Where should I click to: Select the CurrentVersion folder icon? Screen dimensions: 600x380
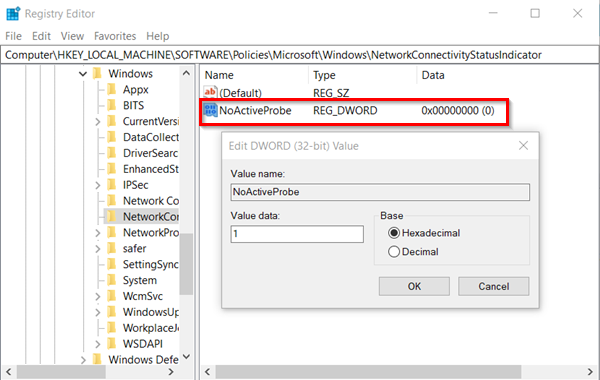point(112,121)
